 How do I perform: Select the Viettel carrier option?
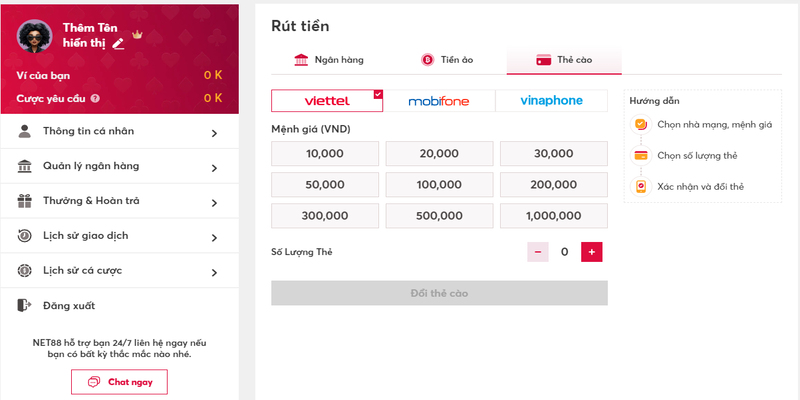(327, 101)
